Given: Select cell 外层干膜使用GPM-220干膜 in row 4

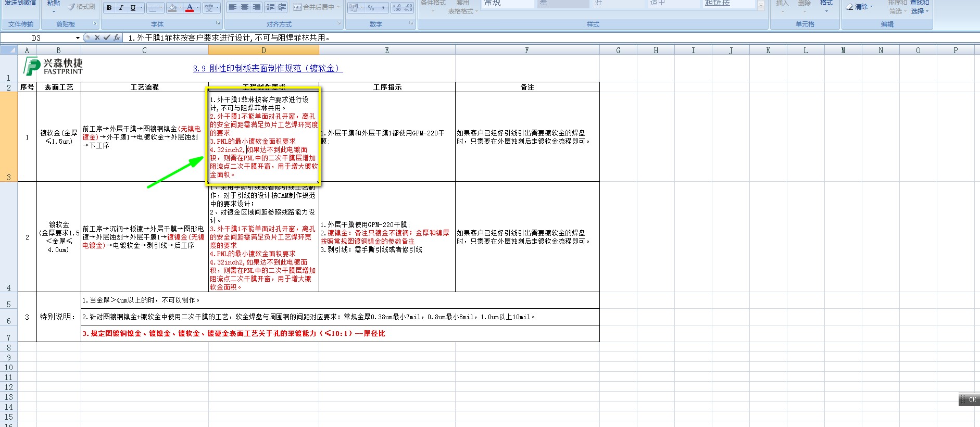Looking at the screenshot, I should 387,237.
